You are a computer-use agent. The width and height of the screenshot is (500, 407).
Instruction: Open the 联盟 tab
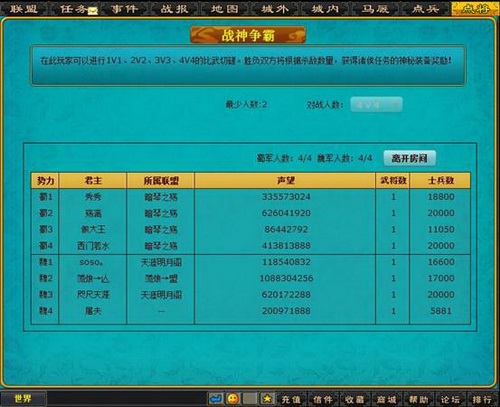23,9
